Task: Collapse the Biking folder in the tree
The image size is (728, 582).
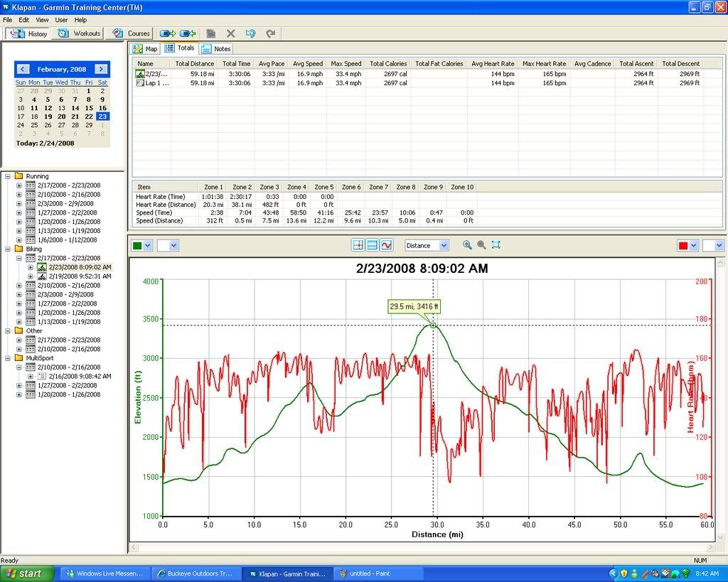Action: click(x=8, y=249)
